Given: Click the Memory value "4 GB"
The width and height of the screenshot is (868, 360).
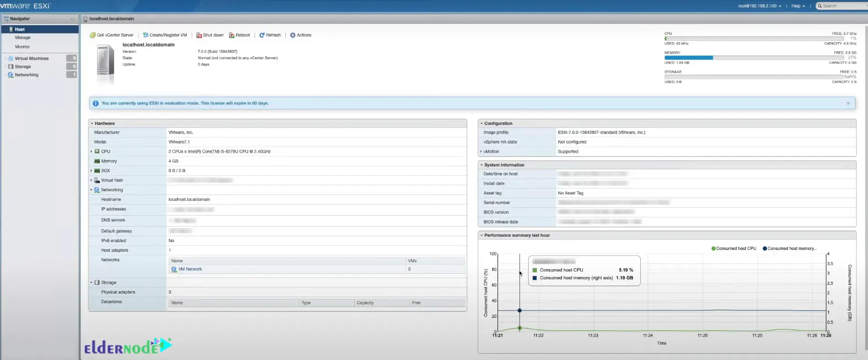Looking at the screenshot, I should (174, 161).
